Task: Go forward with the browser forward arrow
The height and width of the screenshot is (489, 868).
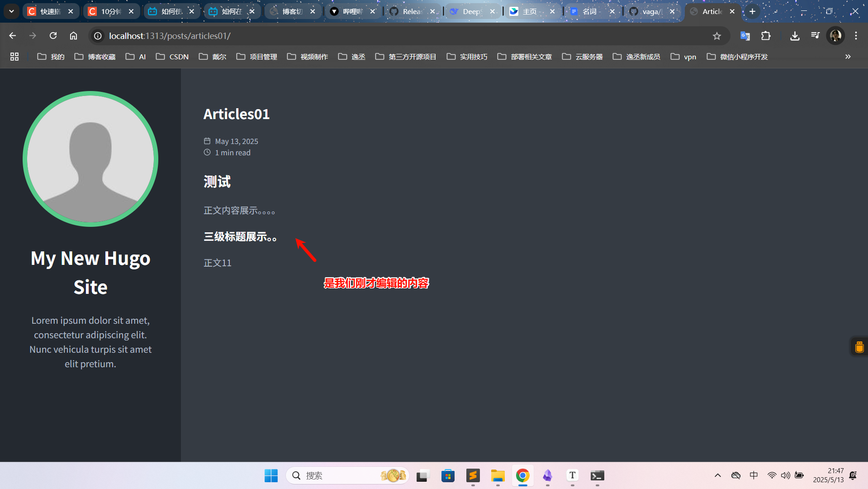Action: [x=33, y=36]
